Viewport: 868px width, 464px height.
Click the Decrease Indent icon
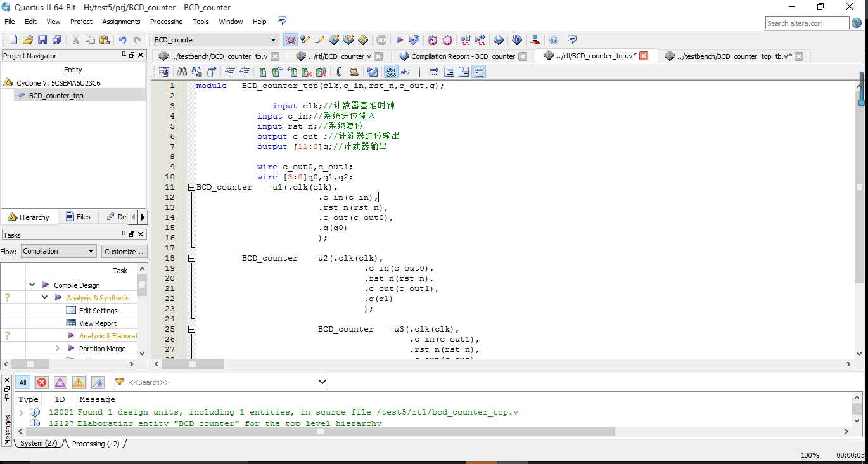click(245, 72)
